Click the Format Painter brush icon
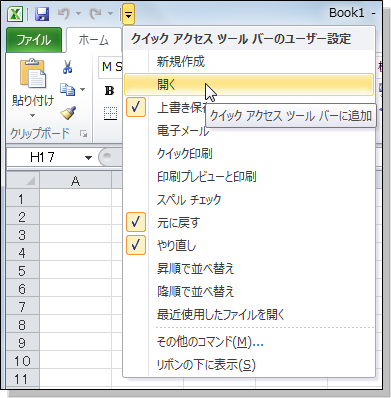Viewport: 391px width, 398px height. [x=68, y=113]
